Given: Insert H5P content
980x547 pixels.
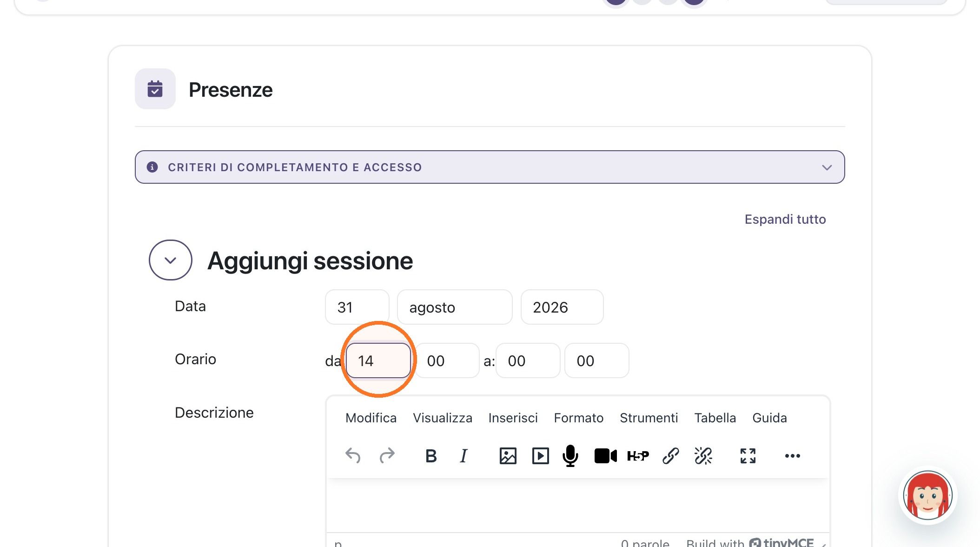Looking at the screenshot, I should click(x=638, y=455).
